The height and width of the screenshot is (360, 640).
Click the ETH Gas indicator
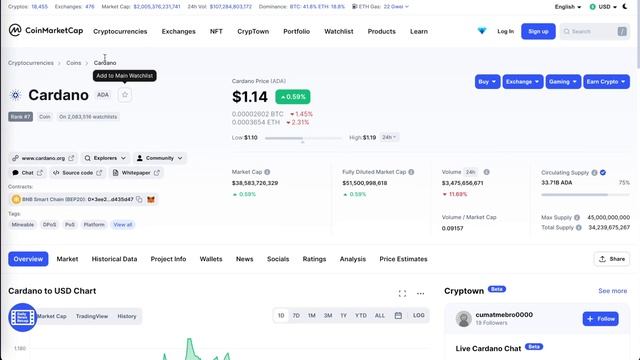tap(380, 7)
